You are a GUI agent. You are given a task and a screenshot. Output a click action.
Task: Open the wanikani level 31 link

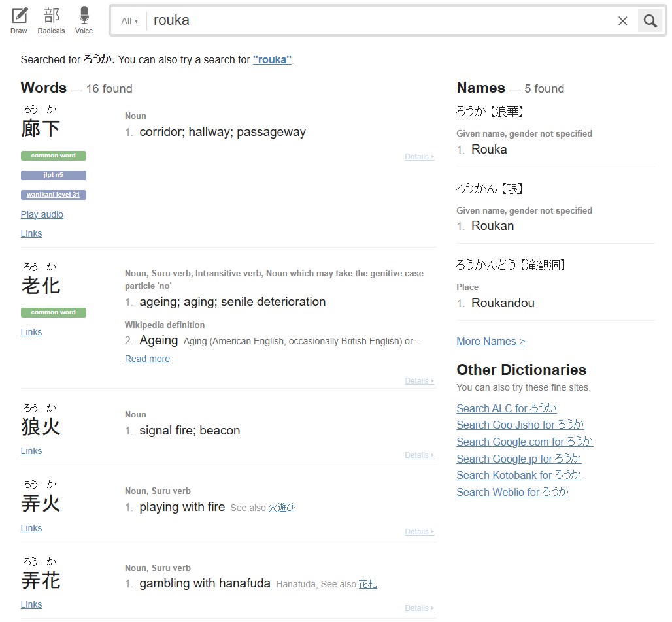[53, 195]
